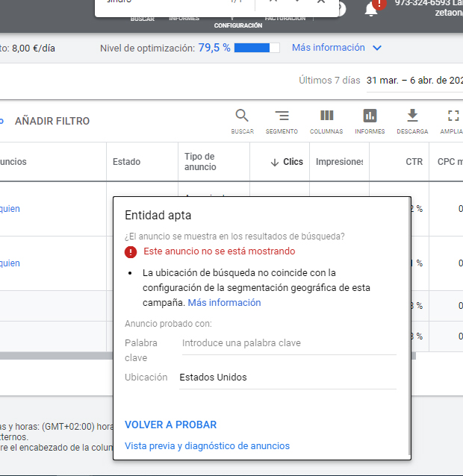Click the CTR column header
463x476 pixels.
pos(414,162)
